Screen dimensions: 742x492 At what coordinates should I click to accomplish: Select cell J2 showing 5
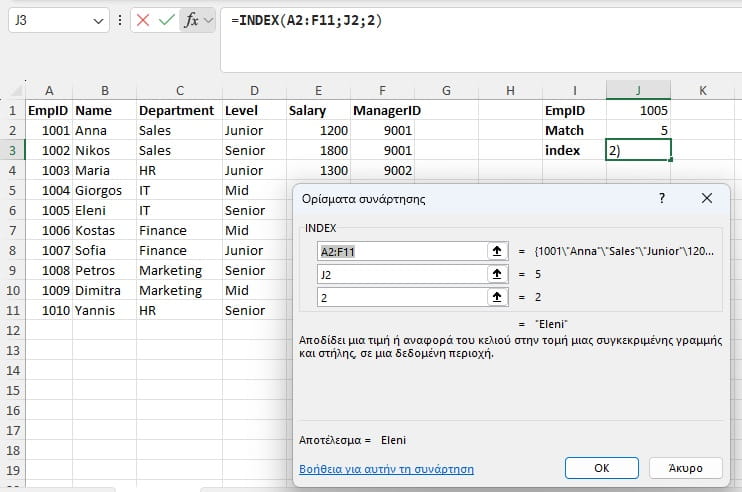pyautogui.click(x=638, y=131)
